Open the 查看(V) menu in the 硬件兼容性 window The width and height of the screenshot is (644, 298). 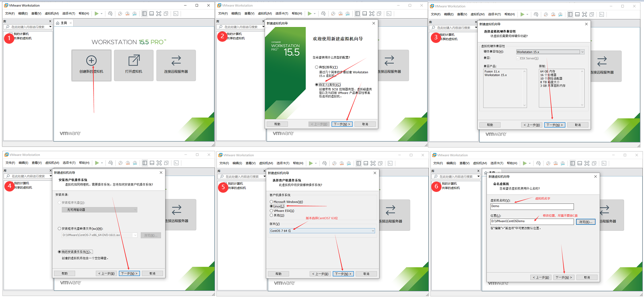(x=462, y=14)
